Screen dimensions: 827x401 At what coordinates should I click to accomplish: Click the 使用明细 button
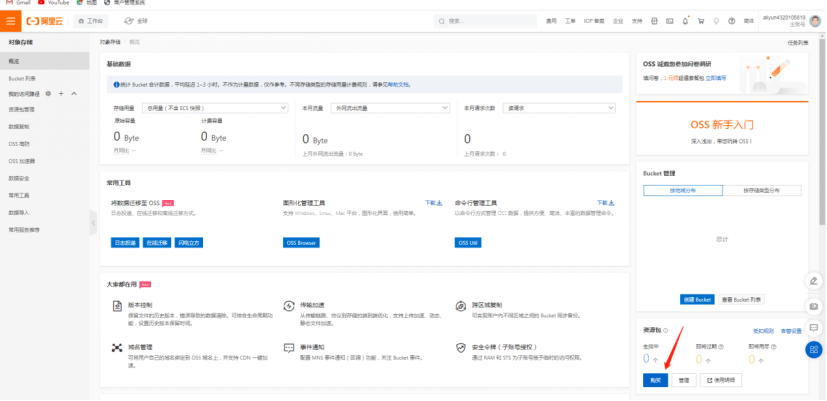[x=721, y=380]
